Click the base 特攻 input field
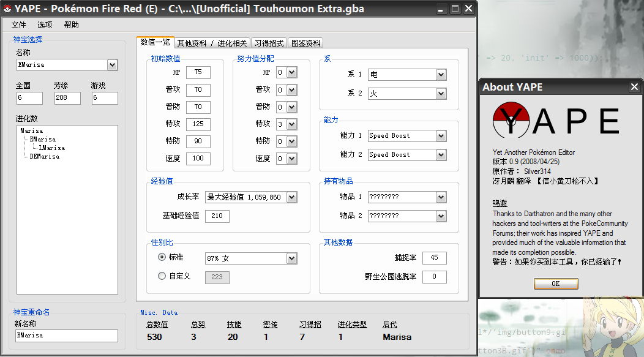The height and width of the screenshot is (357, 644). click(x=198, y=124)
